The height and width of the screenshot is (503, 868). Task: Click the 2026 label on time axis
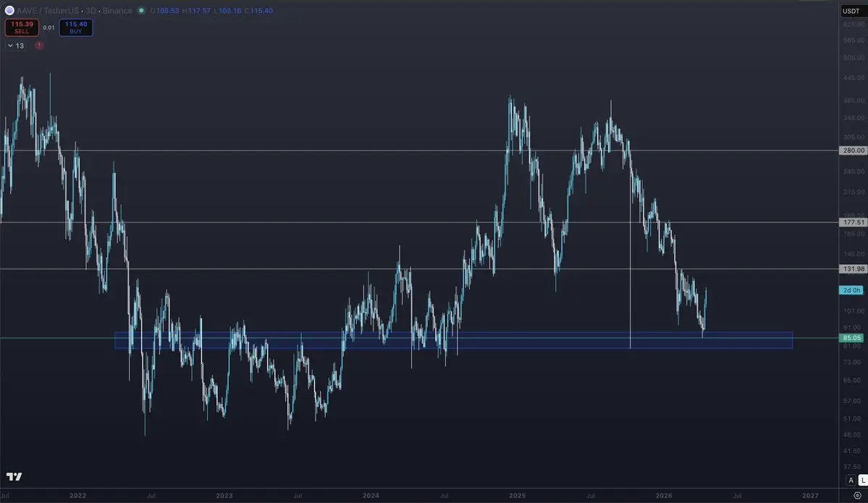[x=664, y=496]
